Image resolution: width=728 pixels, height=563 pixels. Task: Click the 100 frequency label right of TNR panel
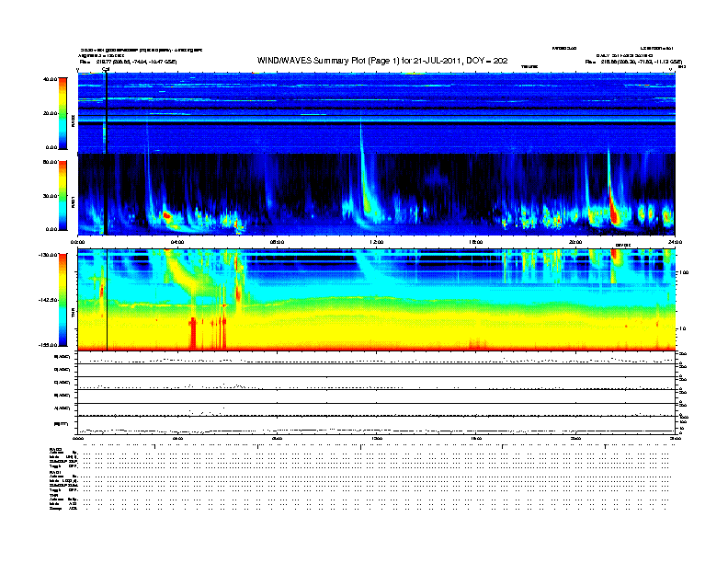[x=684, y=272]
